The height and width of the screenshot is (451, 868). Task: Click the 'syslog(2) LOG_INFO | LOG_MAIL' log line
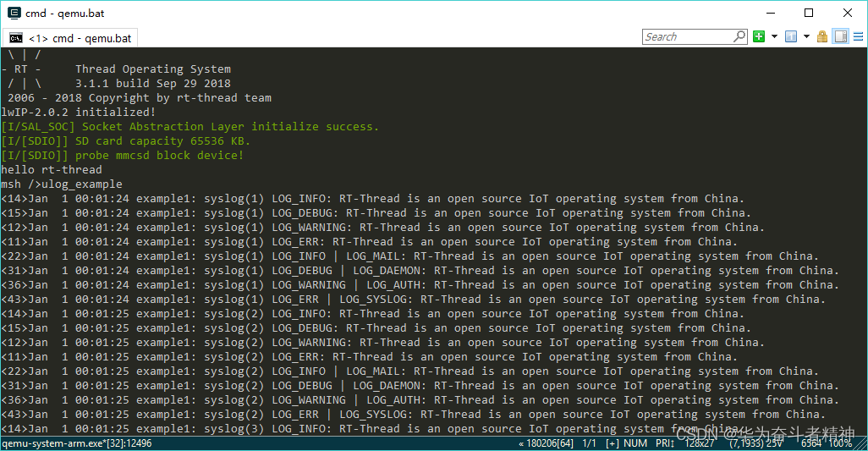pyautogui.click(x=409, y=371)
